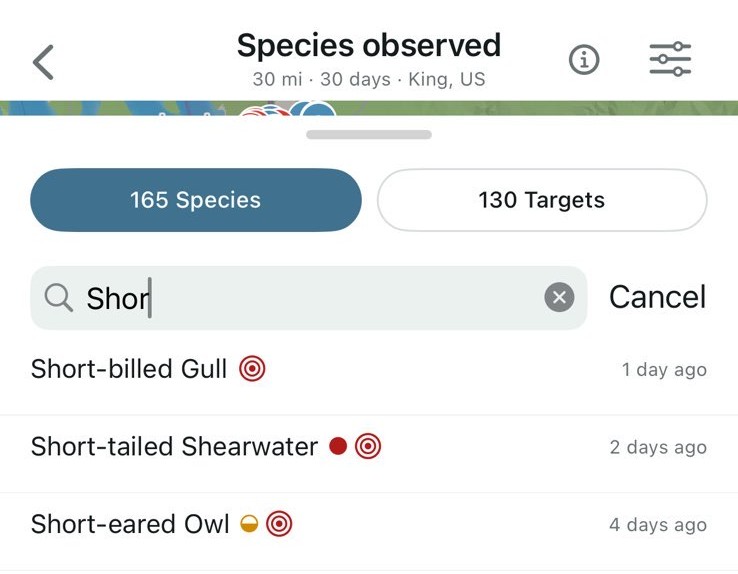The height and width of the screenshot is (574, 738).
Task: Tap red rare dot beside Short-tailed Shearwater
Action: coord(338,446)
